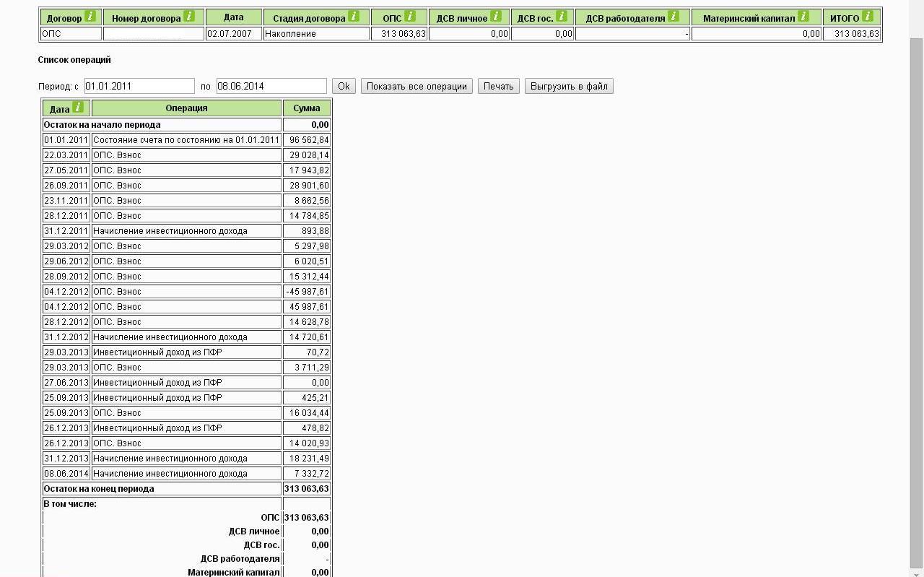The width and height of the screenshot is (924, 577).
Task: Click the info icon next to Договор header
Action: pyautogui.click(x=90, y=16)
